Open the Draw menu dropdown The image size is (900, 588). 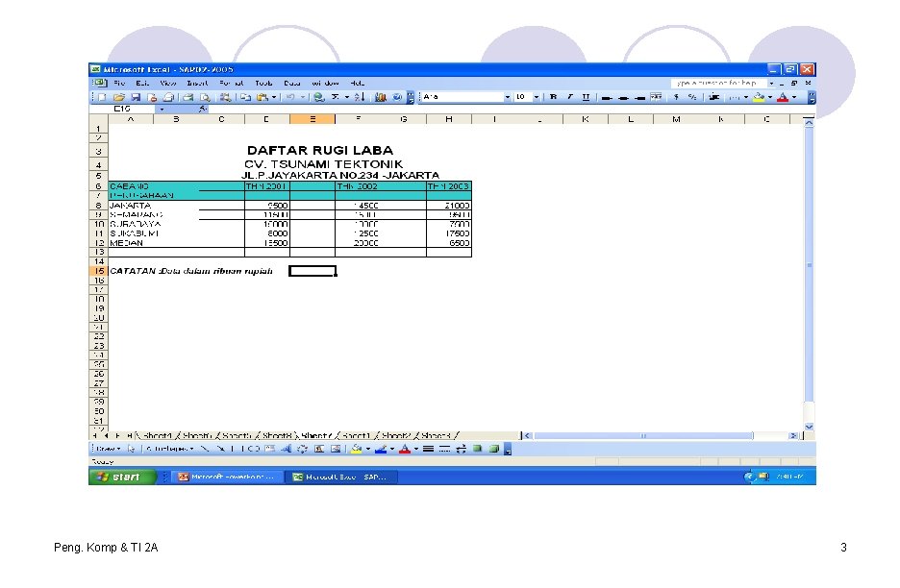(108, 449)
